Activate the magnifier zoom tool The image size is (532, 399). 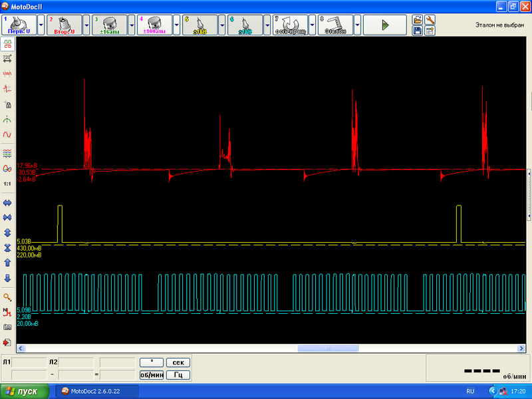7,297
